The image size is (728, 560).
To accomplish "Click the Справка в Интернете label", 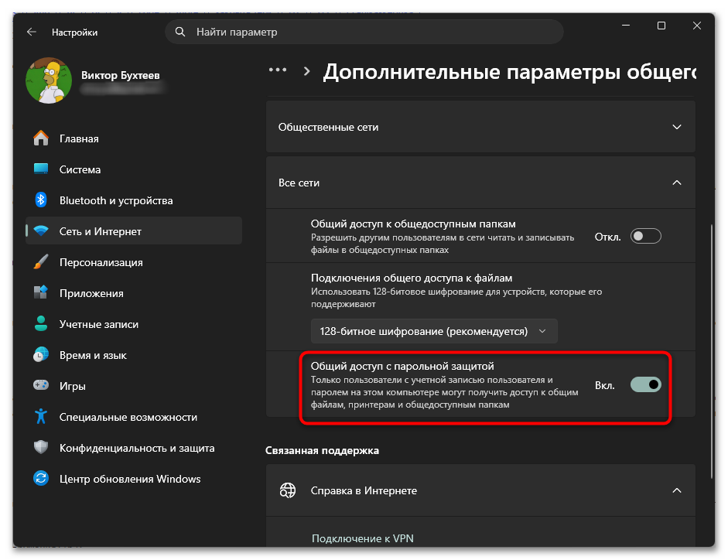I will click(364, 491).
